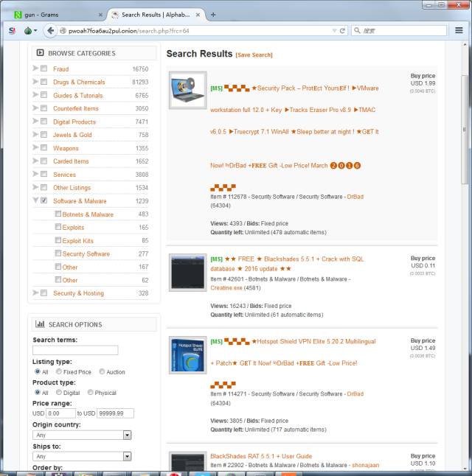Close the gun - Grams tab

[x=100, y=15]
